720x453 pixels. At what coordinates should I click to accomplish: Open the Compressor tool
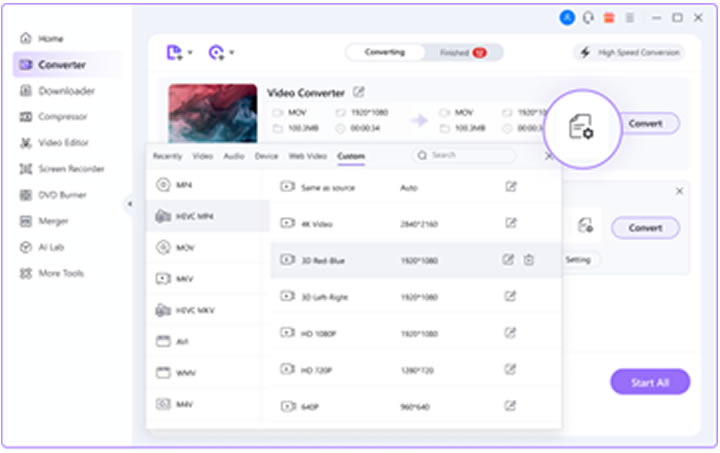[x=53, y=117]
